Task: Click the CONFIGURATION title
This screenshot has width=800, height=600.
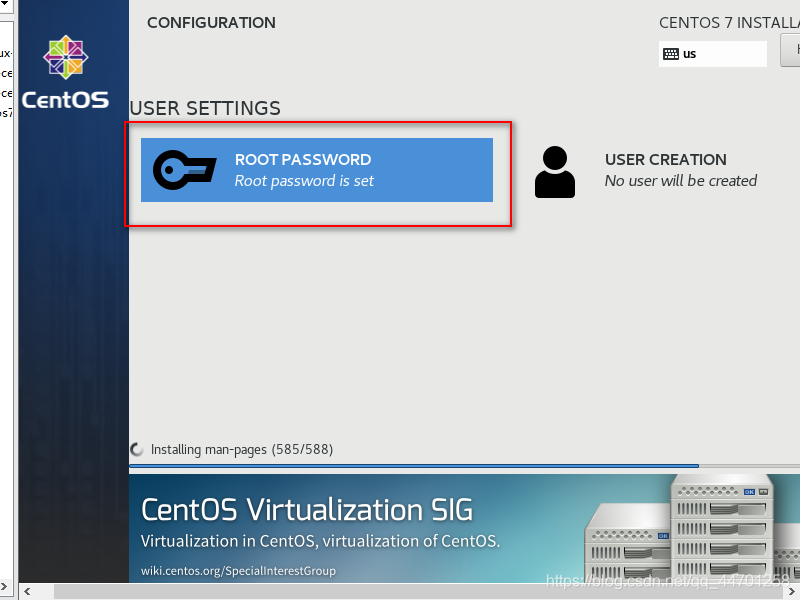Action: pyautogui.click(x=211, y=23)
